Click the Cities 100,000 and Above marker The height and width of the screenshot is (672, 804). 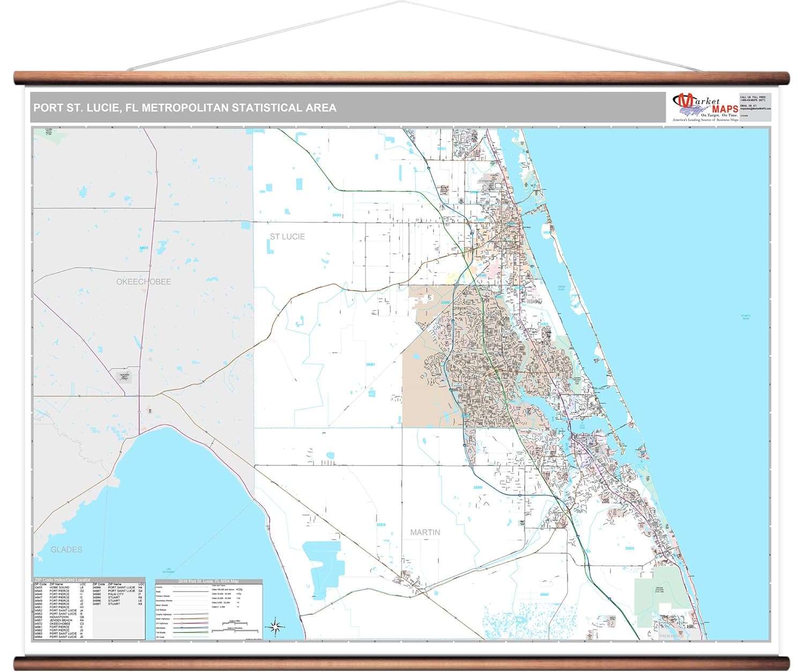pyautogui.click(x=238, y=589)
